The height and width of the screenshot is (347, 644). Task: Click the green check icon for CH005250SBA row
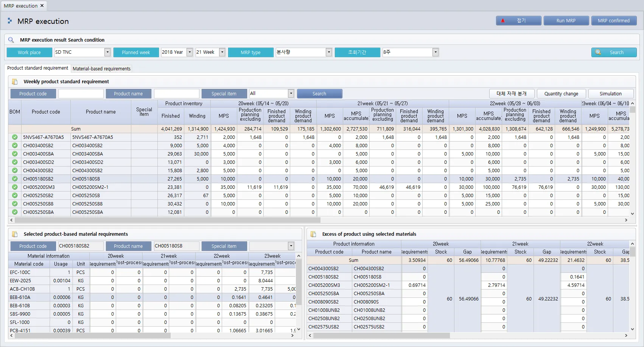(15, 212)
